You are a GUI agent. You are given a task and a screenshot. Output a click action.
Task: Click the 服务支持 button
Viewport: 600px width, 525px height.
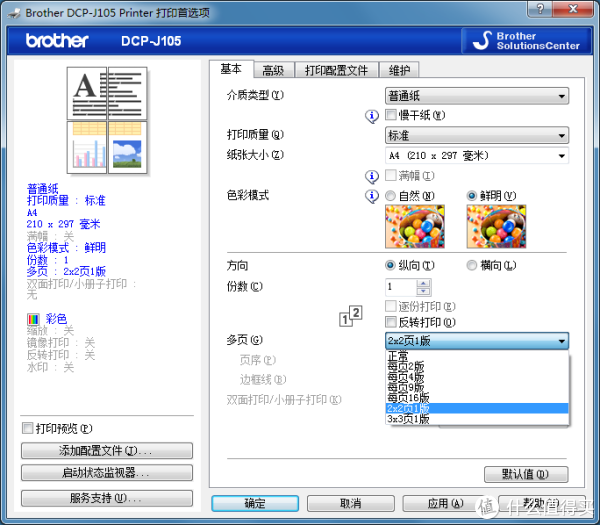click(107, 498)
